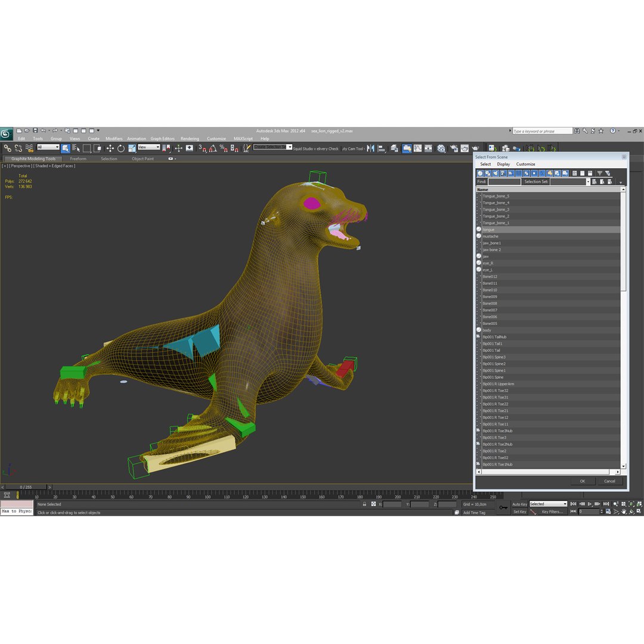Open Display menu in Select From Scene
Image resolution: width=644 pixels, height=644 pixels.
tap(503, 164)
